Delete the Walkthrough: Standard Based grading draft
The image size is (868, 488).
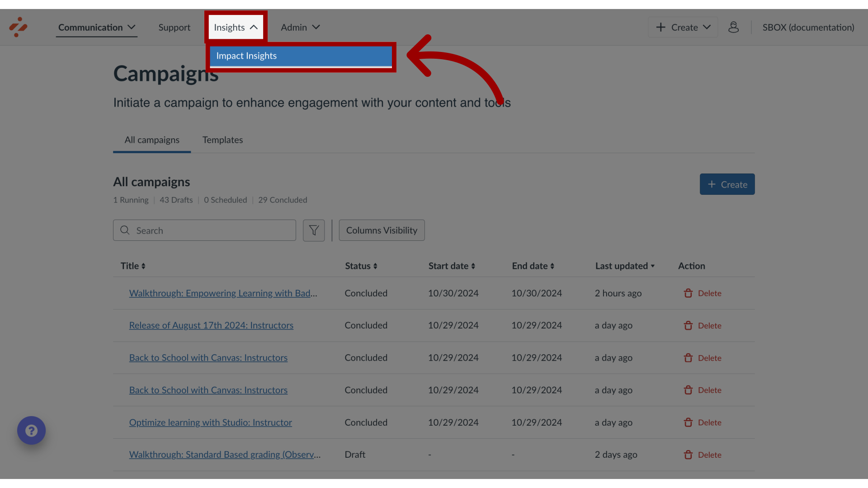pos(702,455)
